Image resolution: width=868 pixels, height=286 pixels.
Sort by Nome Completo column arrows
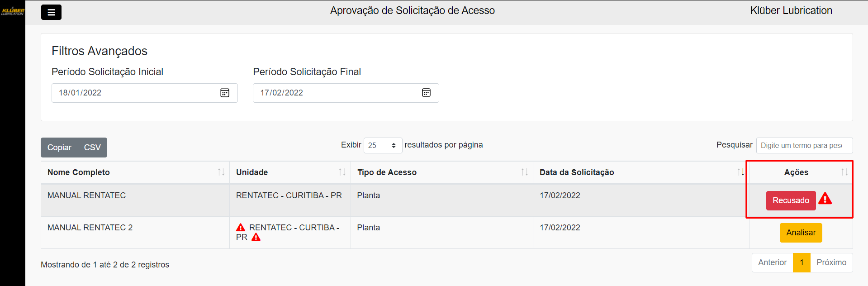221,172
